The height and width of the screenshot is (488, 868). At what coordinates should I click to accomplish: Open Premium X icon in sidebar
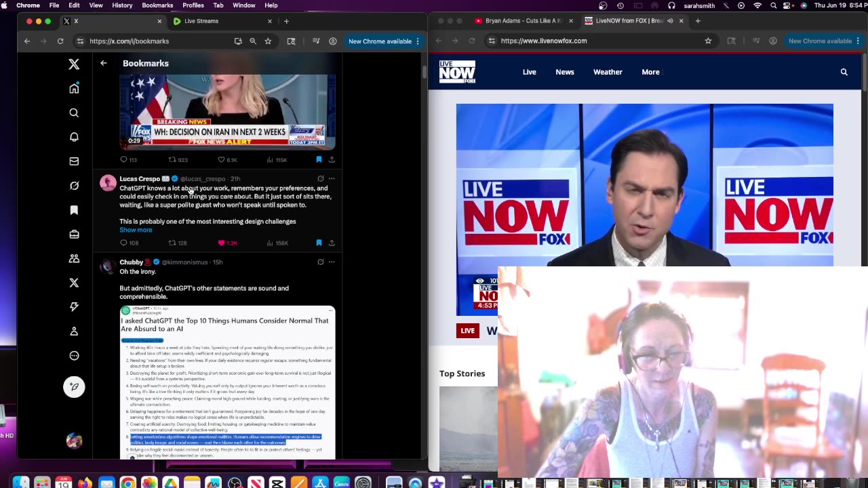[74, 283]
